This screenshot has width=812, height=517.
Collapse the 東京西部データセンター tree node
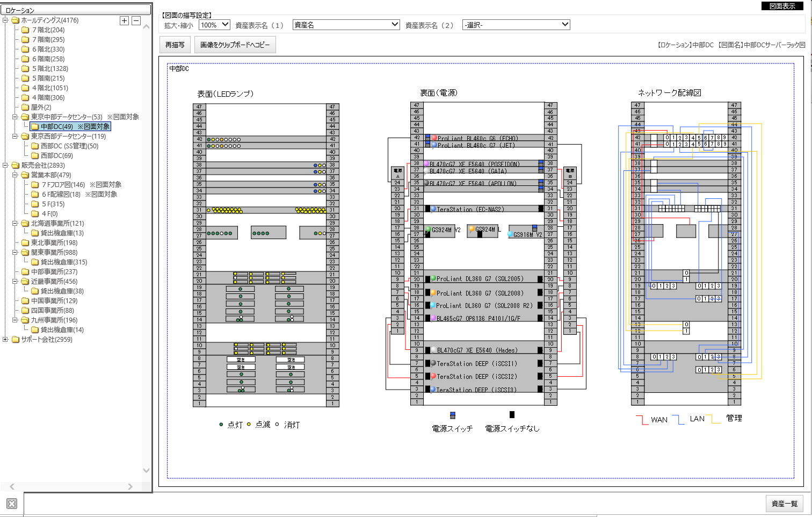click(x=15, y=137)
